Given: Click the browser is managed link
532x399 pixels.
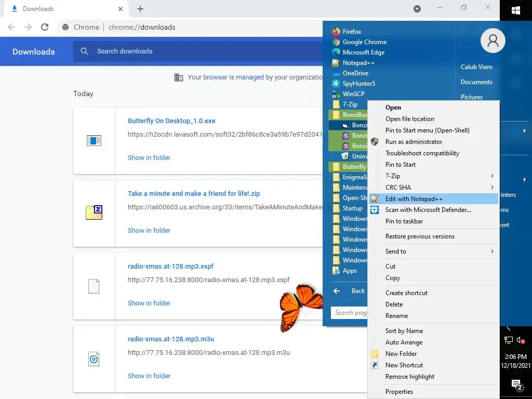Looking at the screenshot, I should pos(233,77).
